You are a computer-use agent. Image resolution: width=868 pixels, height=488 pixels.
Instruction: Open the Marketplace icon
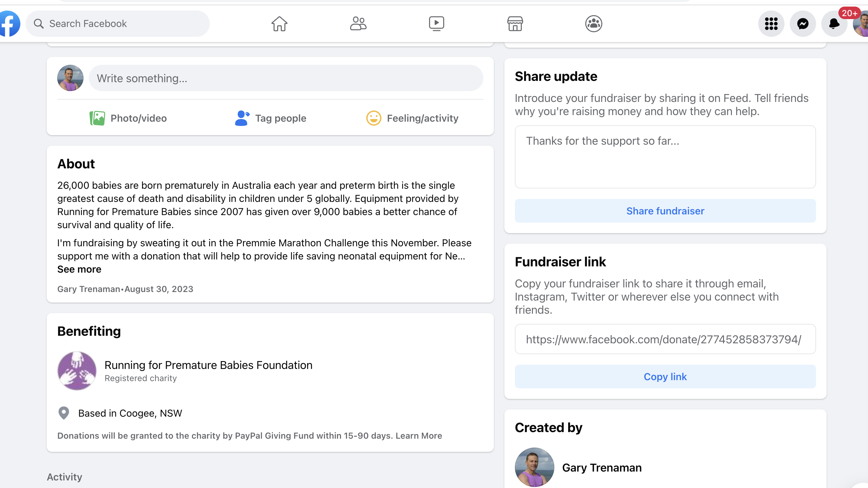tap(515, 24)
